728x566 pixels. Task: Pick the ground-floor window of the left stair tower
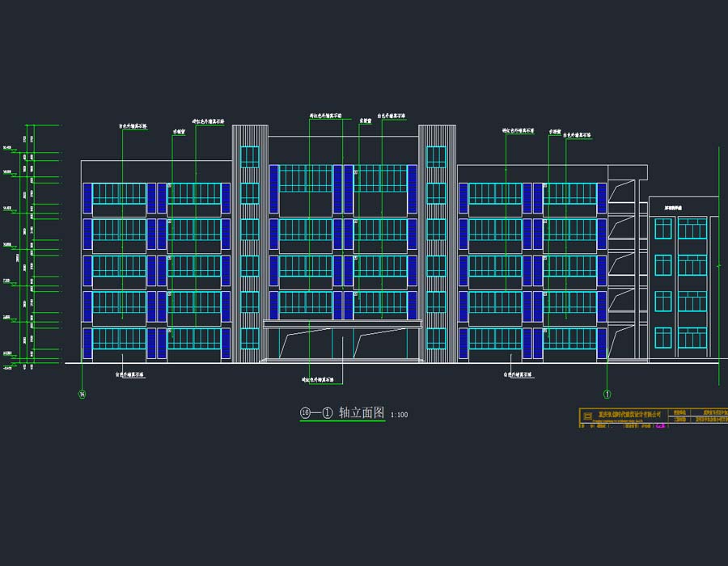coord(250,339)
